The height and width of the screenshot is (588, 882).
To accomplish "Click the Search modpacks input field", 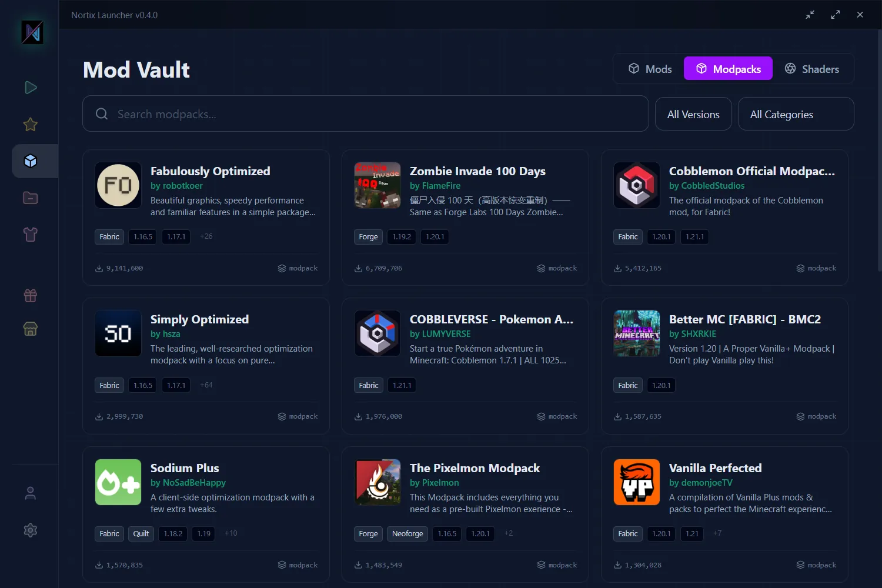I will 365,114.
